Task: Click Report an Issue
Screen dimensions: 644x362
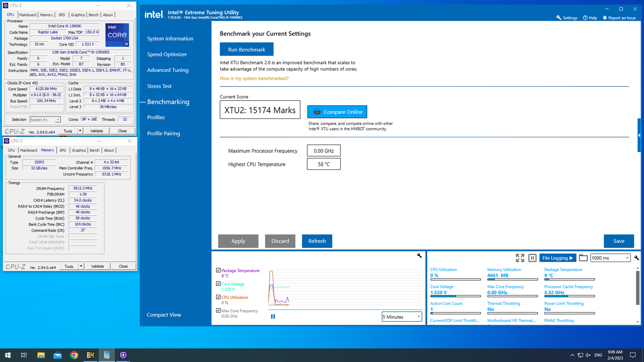Action: coord(619,18)
